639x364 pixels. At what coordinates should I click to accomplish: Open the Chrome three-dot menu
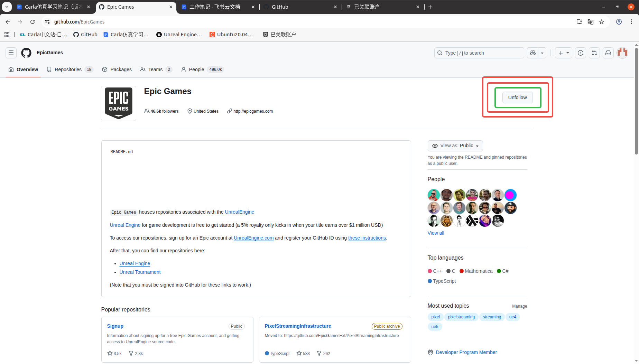631,22
